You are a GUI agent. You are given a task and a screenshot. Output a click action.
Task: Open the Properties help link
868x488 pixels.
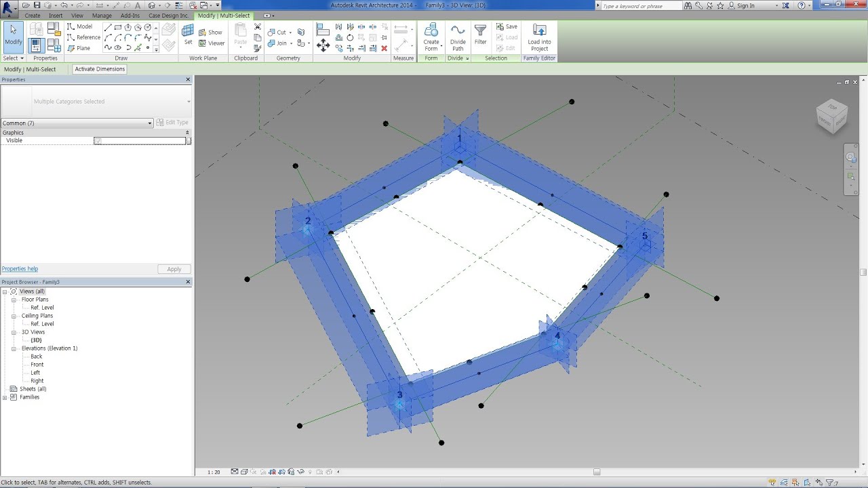[20, 269]
